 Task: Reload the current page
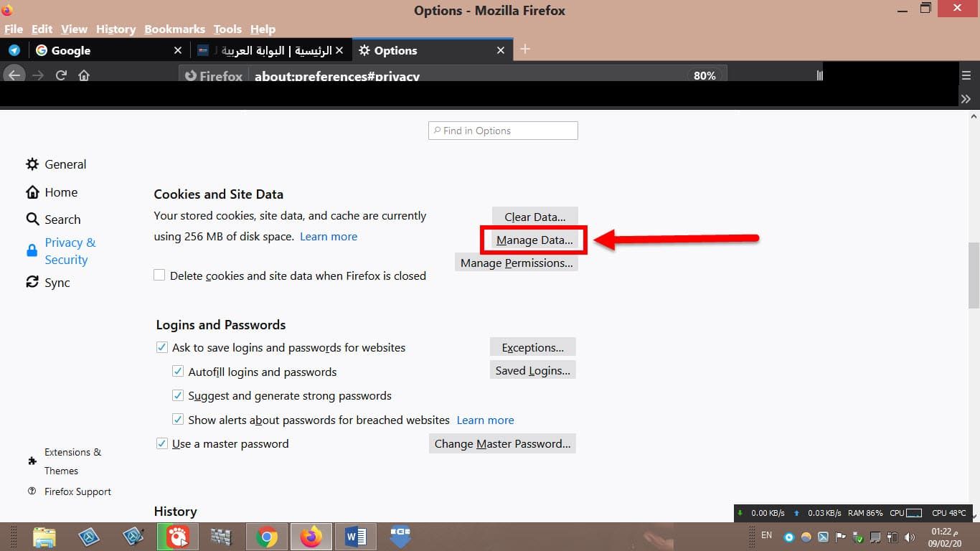61,75
